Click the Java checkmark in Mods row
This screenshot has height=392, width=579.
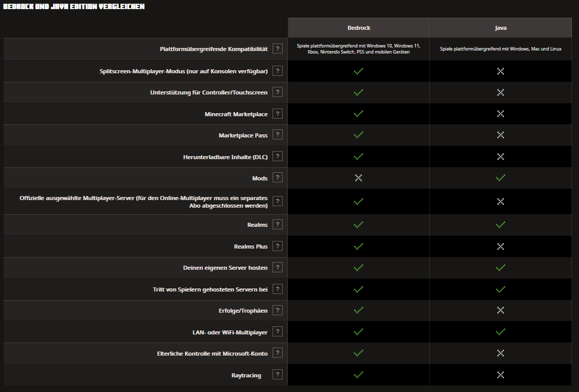click(501, 178)
